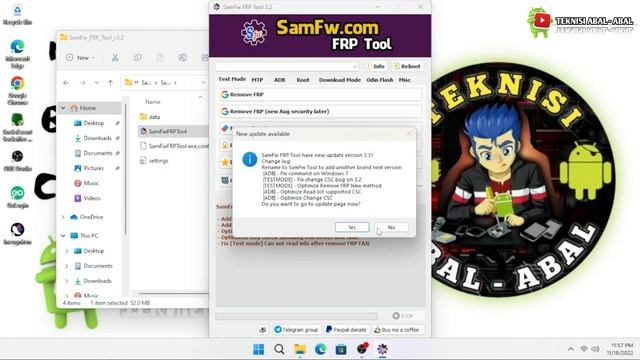The height and width of the screenshot is (360, 640).
Task: Open the Misc tab
Action: 404,80
